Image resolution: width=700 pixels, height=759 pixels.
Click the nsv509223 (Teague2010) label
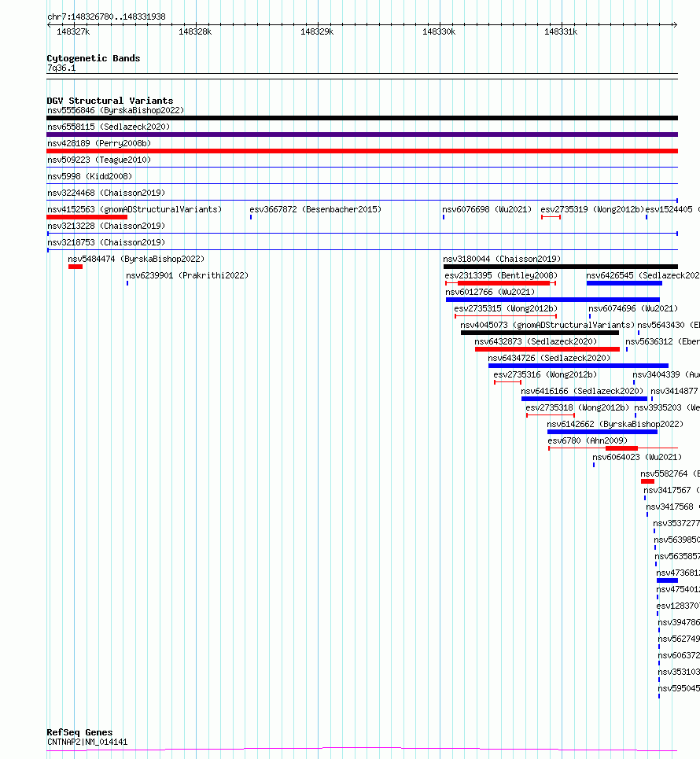tap(99, 160)
